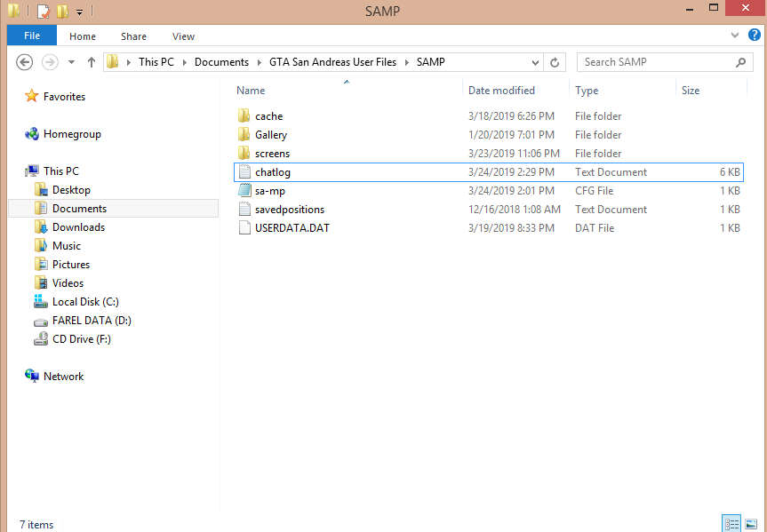Click the Back navigation arrow
Screen dimensions: 767x532
(25, 62)
